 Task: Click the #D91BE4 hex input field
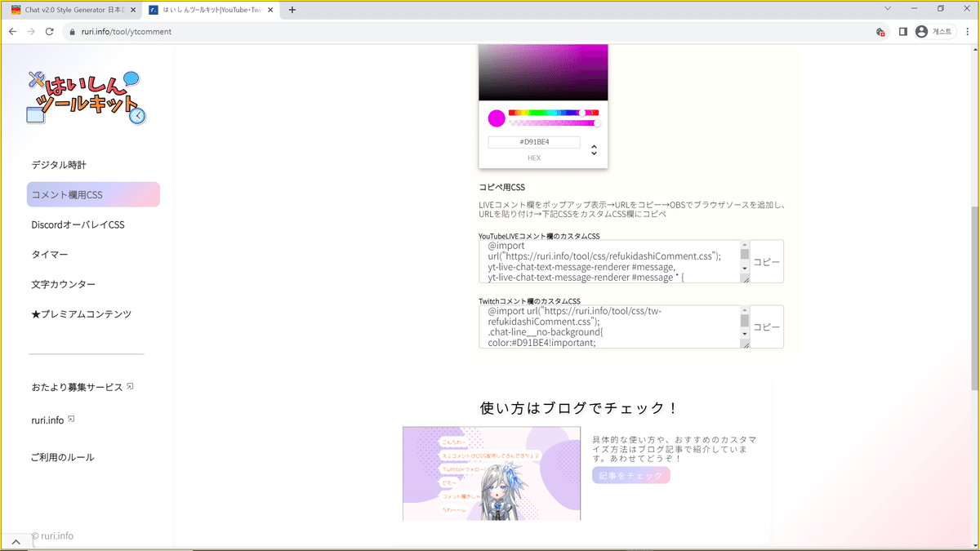(534, 142)
